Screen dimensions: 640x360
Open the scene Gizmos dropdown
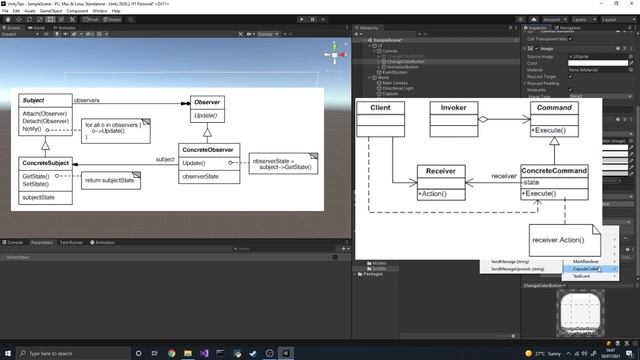click(x=268, y=34)
